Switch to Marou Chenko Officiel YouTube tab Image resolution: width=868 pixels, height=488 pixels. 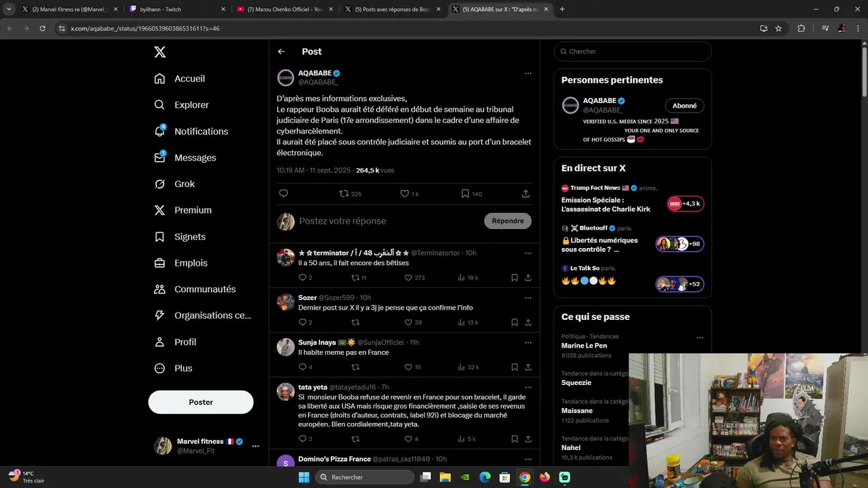pyautogui.click(x=285, y=9)
